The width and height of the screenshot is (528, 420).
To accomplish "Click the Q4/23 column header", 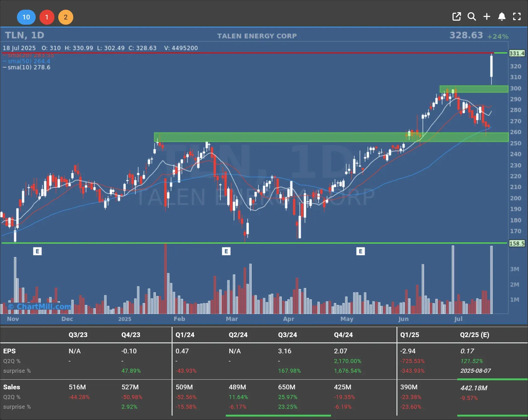I will click(131, 335).
